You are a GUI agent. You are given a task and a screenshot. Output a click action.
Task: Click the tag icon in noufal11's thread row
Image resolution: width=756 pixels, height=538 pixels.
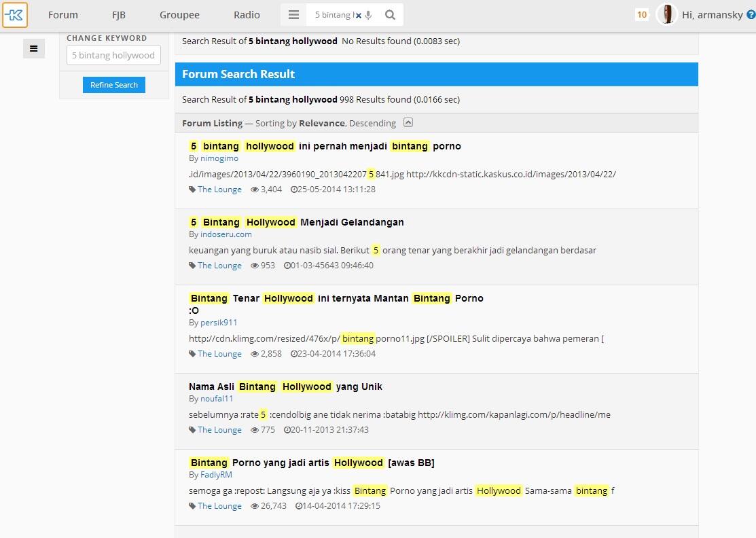(192, 430)
